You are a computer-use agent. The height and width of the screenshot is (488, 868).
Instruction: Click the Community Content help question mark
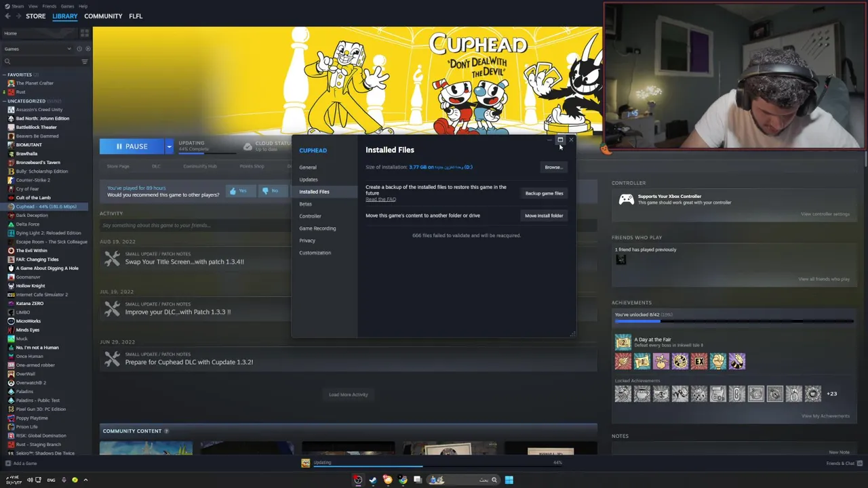pos(166,431)
